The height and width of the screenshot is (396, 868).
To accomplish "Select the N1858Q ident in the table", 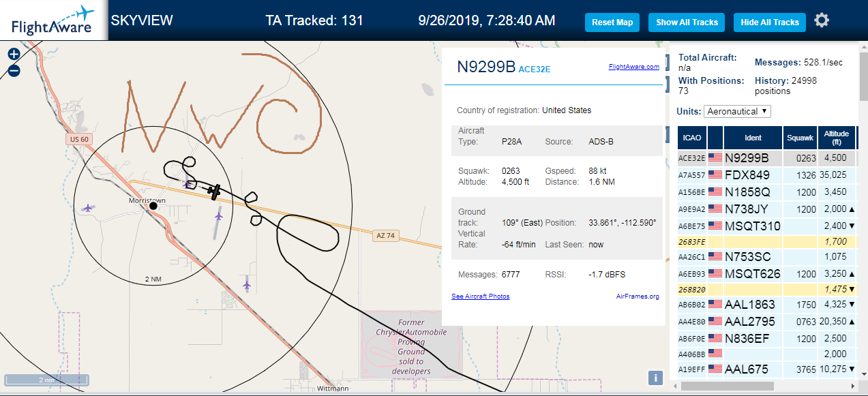I will (747, 192).
